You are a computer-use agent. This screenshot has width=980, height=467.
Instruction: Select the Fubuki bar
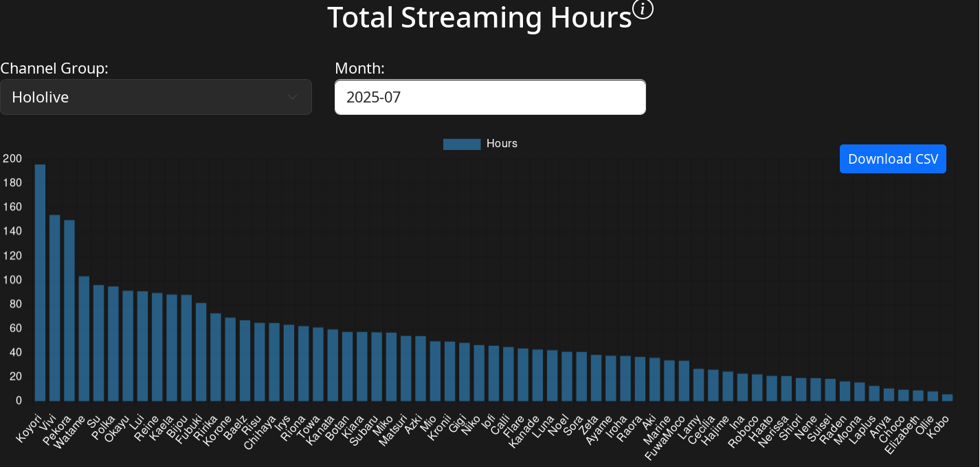(201, 352)
